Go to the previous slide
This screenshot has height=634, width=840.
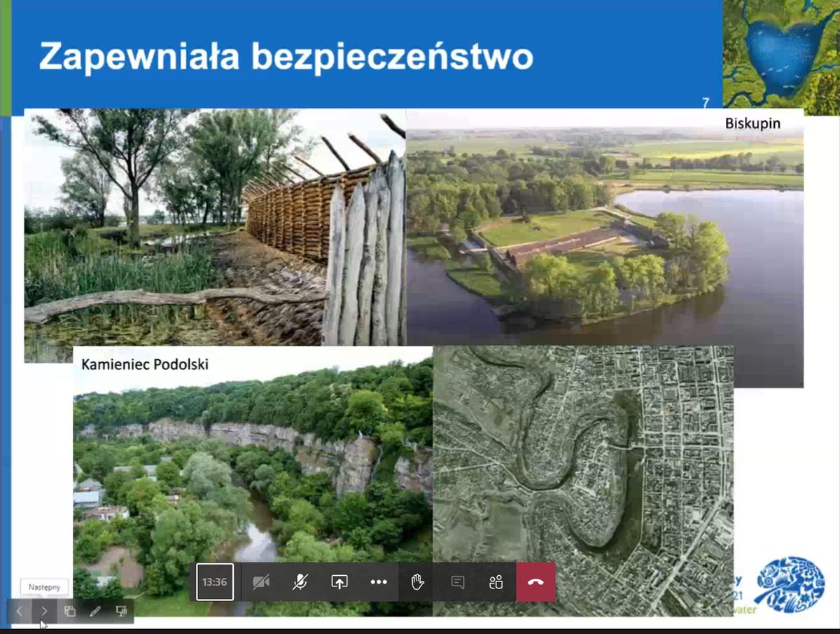pos(20,611)
